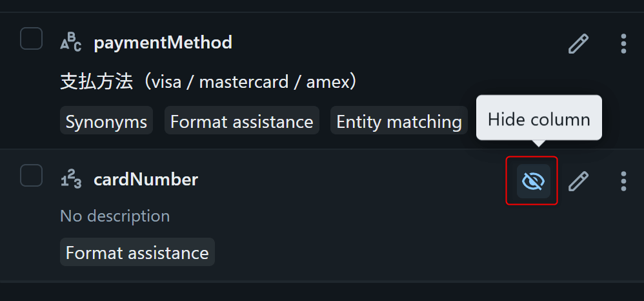Image resolution: width=644 pixels, height=301 pixels.
Task: Hide the cardNumber column with eye icon
Action: [532, 181]
